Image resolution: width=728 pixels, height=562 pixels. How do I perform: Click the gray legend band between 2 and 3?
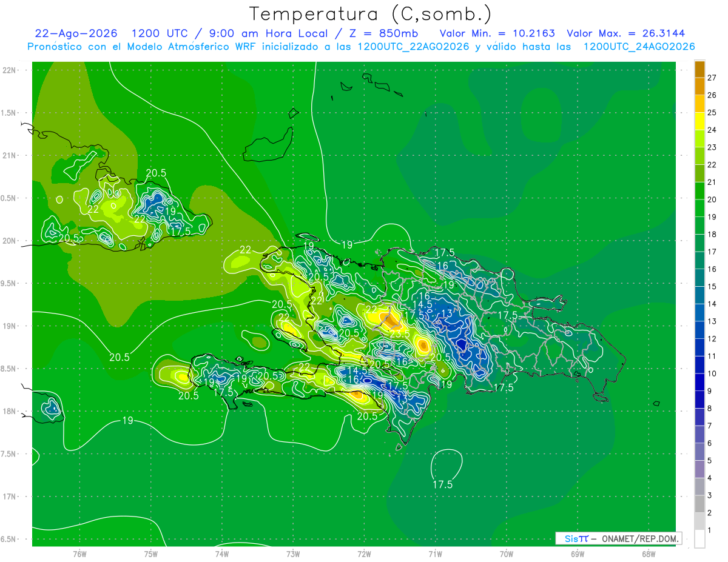[x=699, y=504]
